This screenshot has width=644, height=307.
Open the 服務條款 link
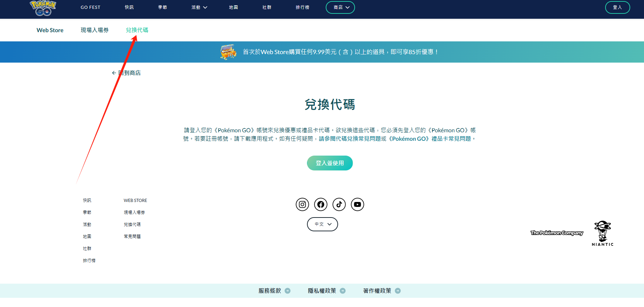pyautogui.click(x=270, y=291)
